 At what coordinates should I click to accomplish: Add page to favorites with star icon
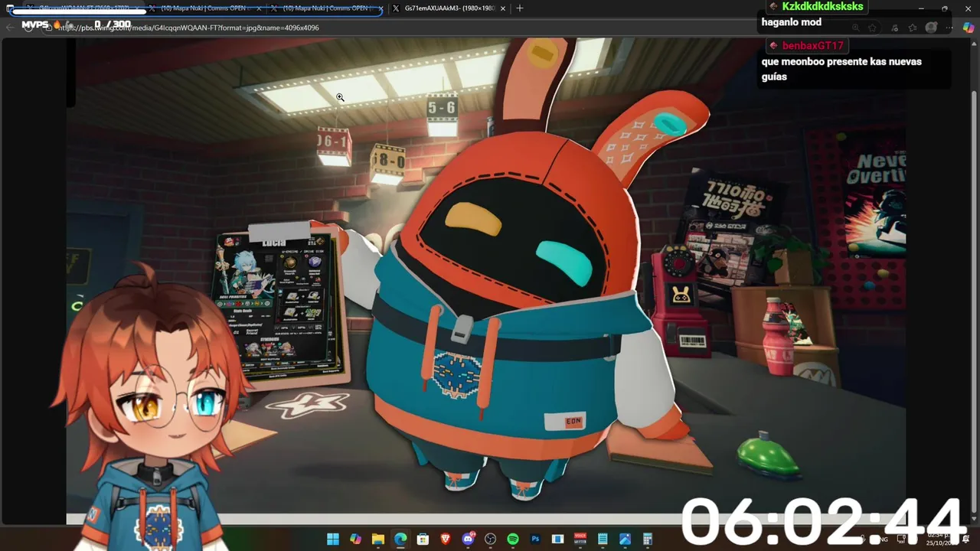873,28
